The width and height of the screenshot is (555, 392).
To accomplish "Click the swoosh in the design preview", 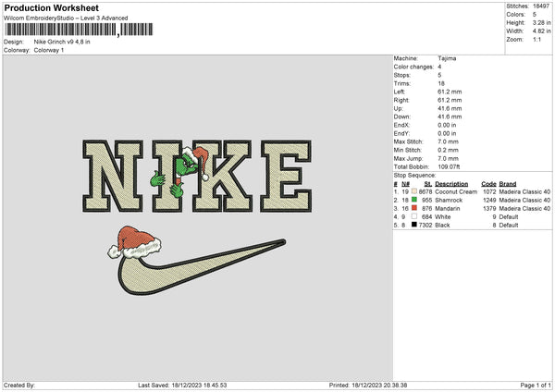I will 202,267.
